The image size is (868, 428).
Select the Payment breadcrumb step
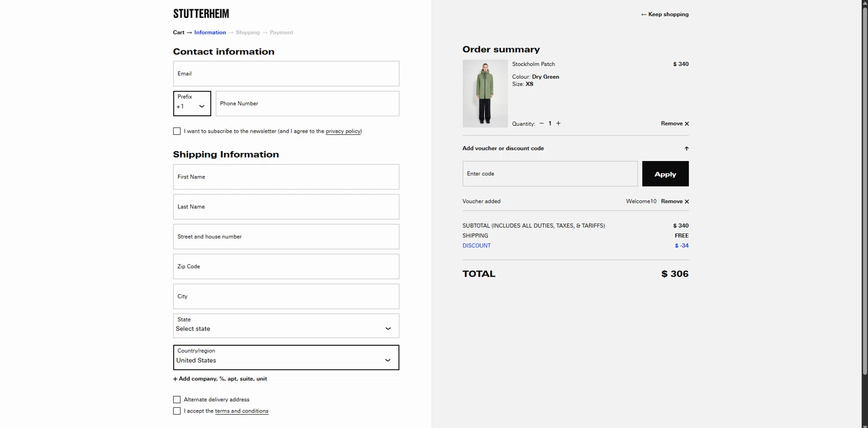[x=281, y=32]
